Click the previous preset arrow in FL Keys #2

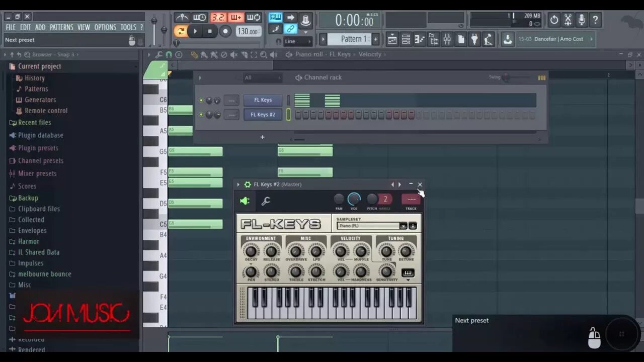tap(393, 185)
